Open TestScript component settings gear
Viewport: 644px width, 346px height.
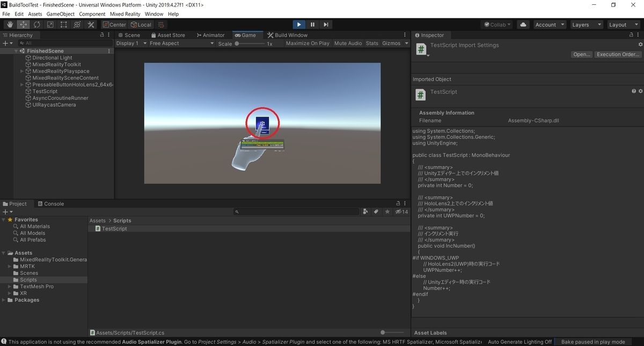pyautogui.click(x=640, y=91)
